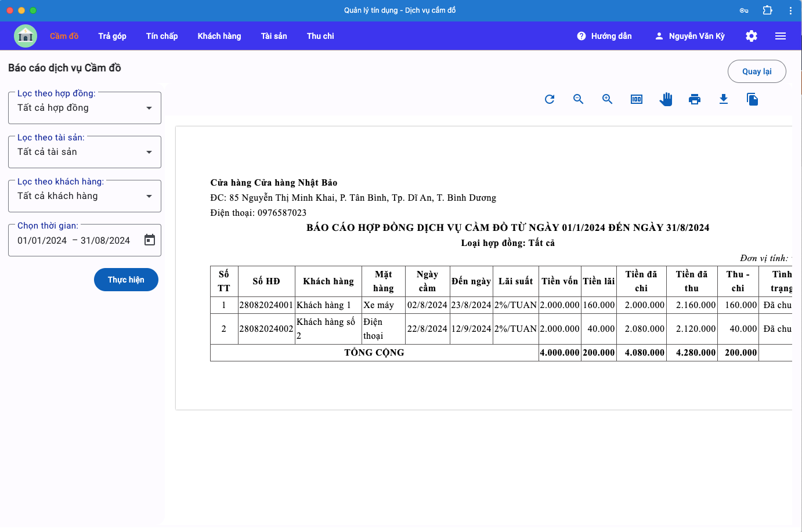Click the Quay lại button
Viewport: 802px width, 532px height.
pos(757,71)
